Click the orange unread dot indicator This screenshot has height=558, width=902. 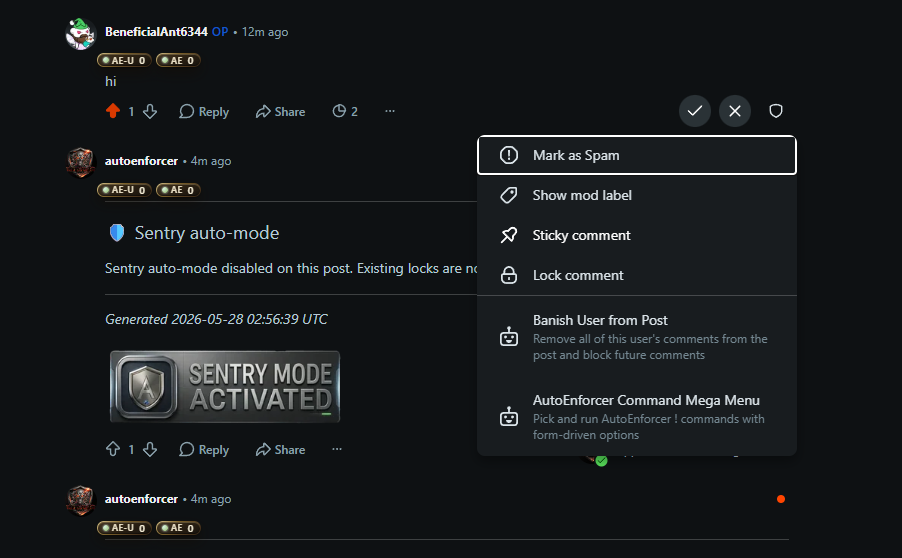tap(781, 499)
